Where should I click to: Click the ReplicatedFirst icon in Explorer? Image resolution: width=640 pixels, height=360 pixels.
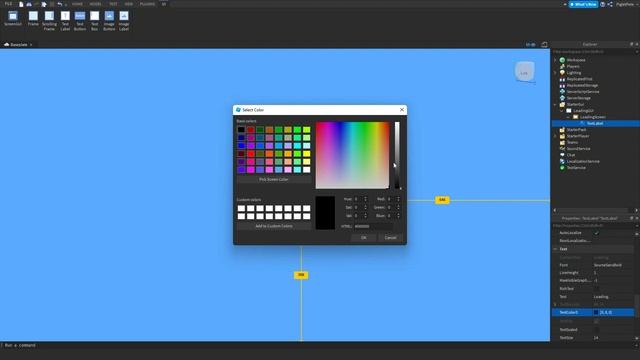click(x=562, y=79)
